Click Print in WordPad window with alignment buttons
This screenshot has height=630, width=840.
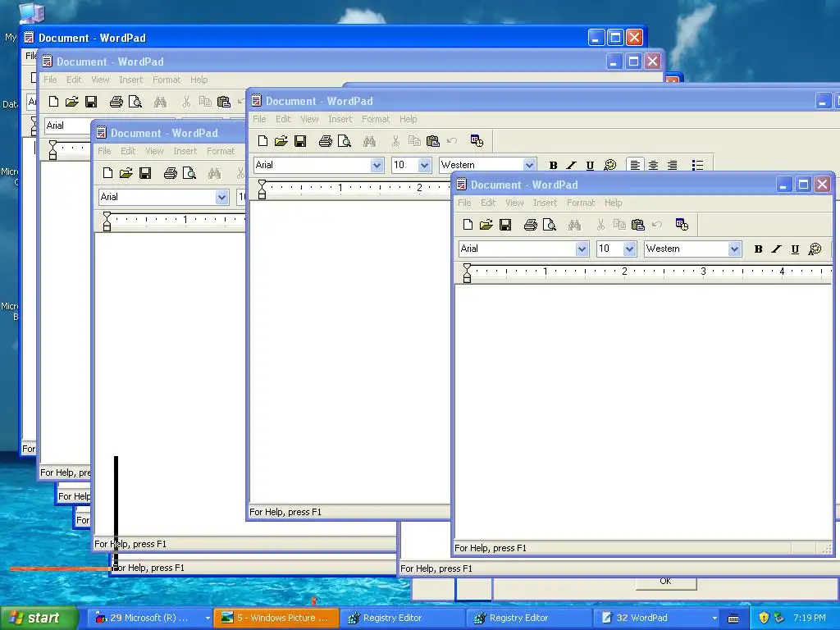coord(325,141)
